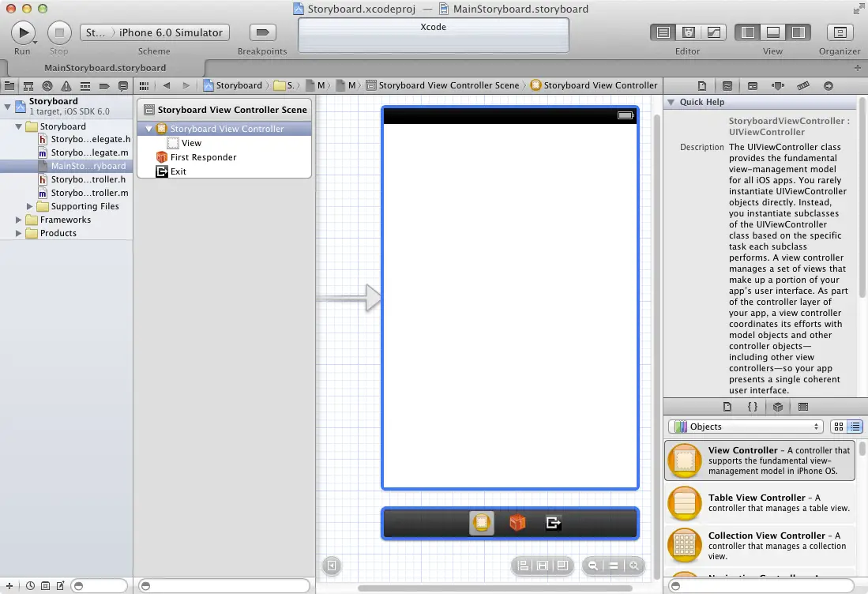This screenshot has height=594, width=868.
Task: Click the zoom-out magnifier control
Action: (x=592, y=566)
